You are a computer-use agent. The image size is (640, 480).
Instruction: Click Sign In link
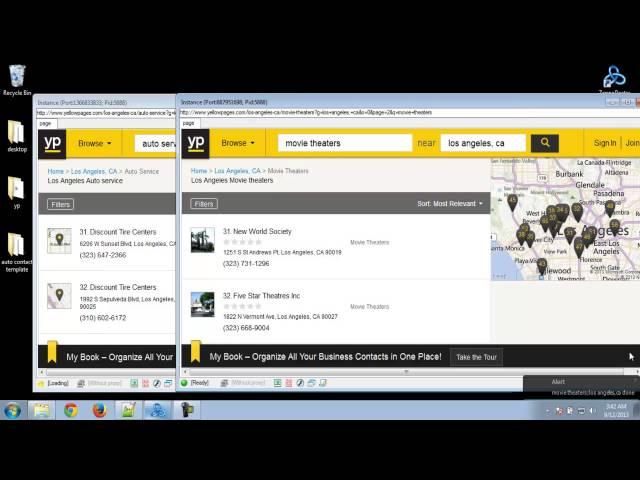[x=605, y=143]
